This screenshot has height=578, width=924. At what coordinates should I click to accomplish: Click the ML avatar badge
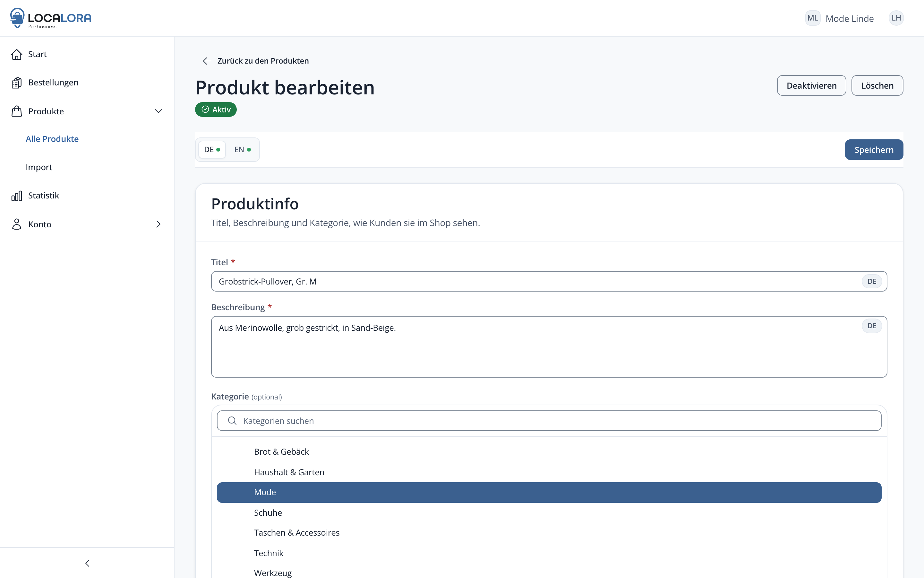pos(812,18)
